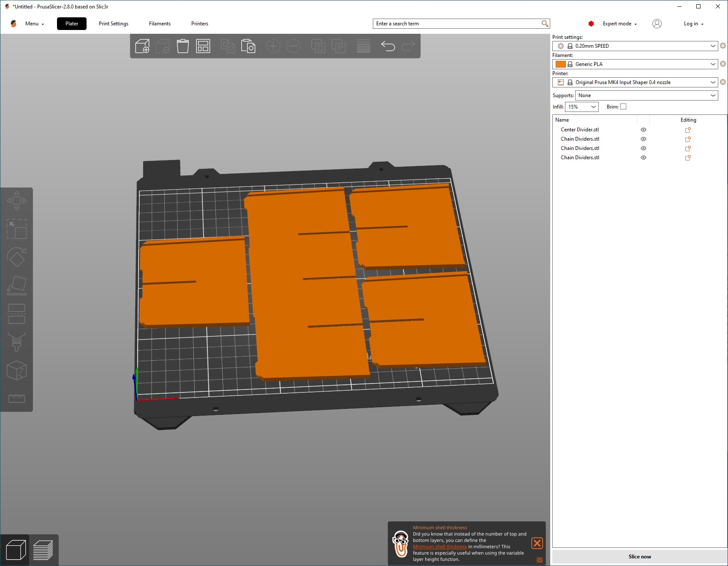Click the Slice now button
728x566 pixels.
coord(640,557)
